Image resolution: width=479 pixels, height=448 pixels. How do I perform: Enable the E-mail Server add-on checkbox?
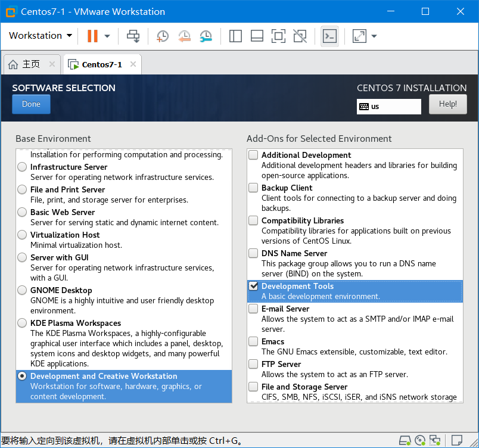coord(253,309)
